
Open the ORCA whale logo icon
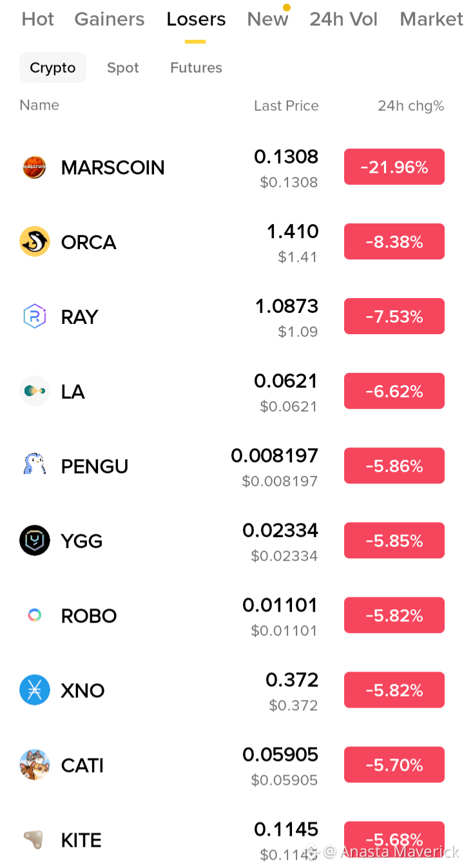point(35,242)
